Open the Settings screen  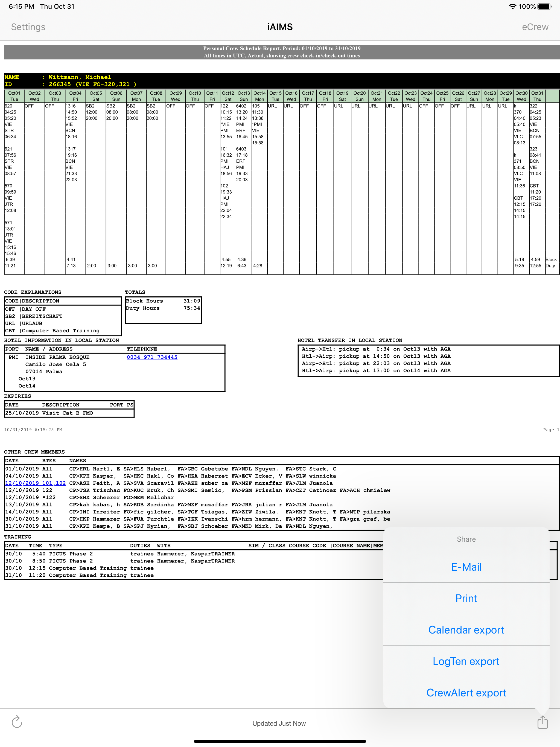[28, 27]
